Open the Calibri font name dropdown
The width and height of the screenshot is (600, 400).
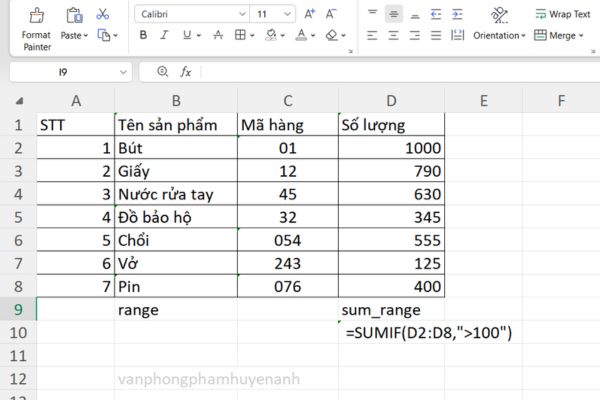[x=242, y=14]
